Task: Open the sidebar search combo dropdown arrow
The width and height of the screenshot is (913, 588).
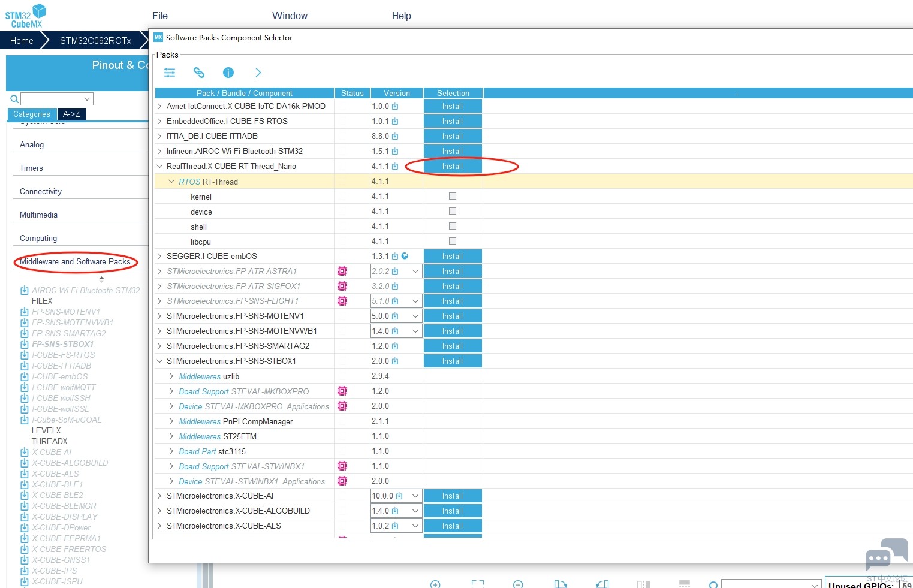Action: point(87,99)
